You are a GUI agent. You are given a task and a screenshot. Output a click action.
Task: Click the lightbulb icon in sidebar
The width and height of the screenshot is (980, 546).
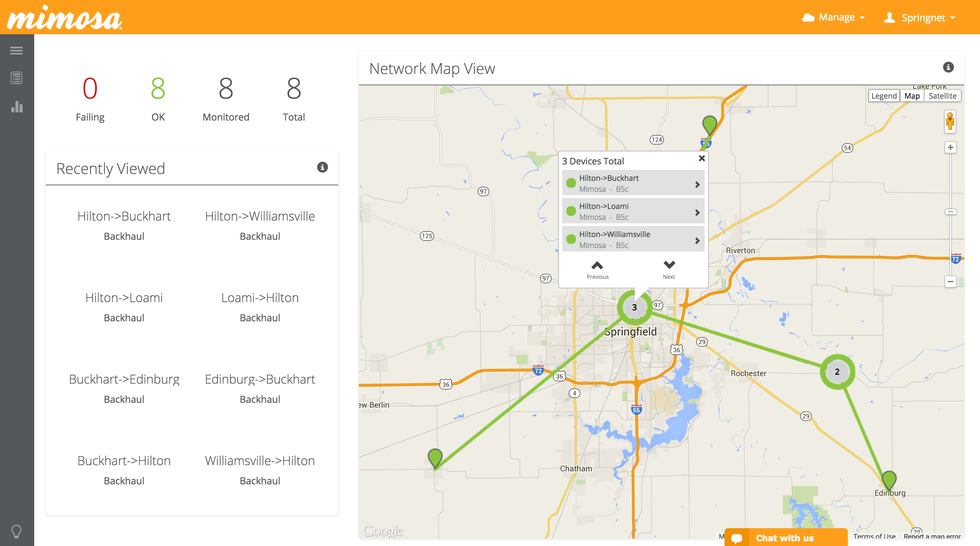click(16, 531)
